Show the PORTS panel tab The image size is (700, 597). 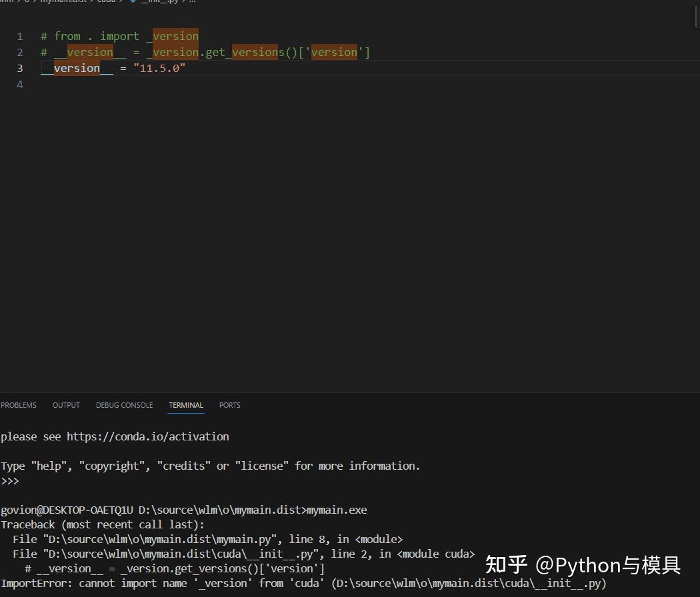click(x=229, y=405)
